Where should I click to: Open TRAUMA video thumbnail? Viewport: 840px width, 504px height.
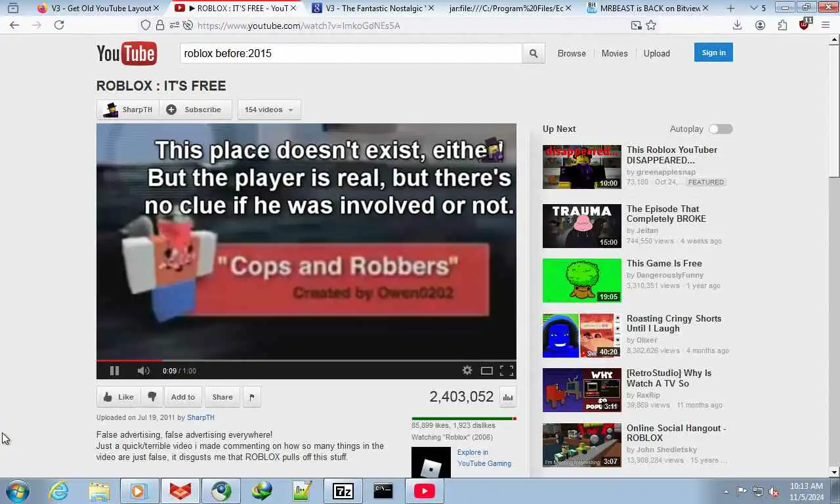(581, 226)
